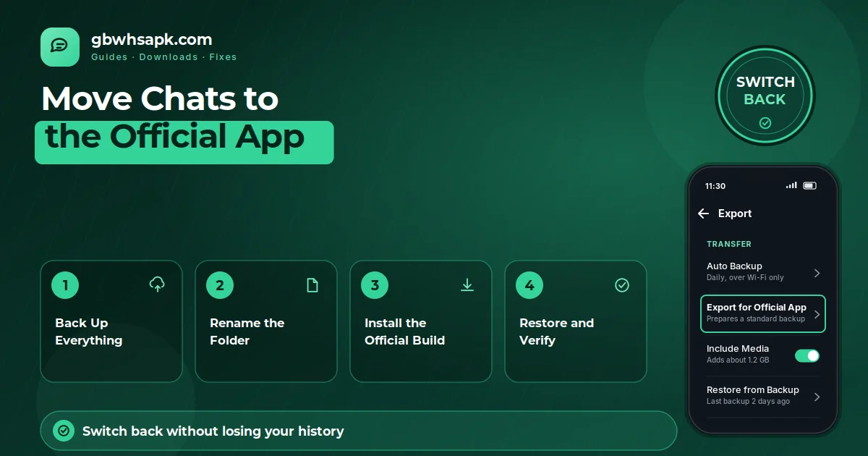This screenshot has height=456, width=868.
Task: Click the step number 1 circle
Action: point(65,285)
